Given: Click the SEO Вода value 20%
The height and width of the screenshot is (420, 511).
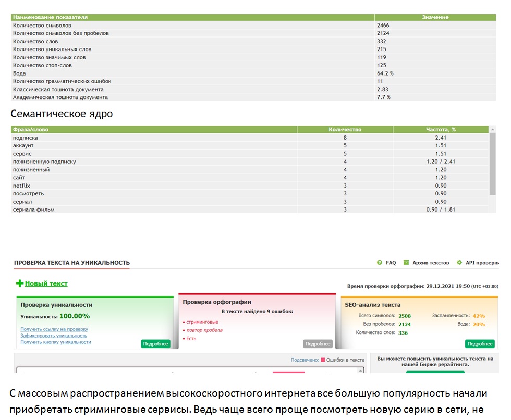Looking at the screenshot, I should coord(479,324).
